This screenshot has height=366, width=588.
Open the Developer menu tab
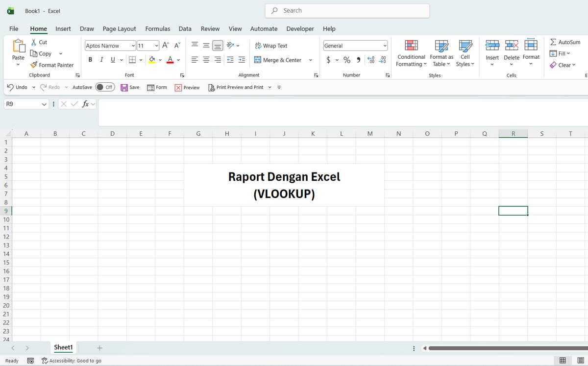(300, 28)
